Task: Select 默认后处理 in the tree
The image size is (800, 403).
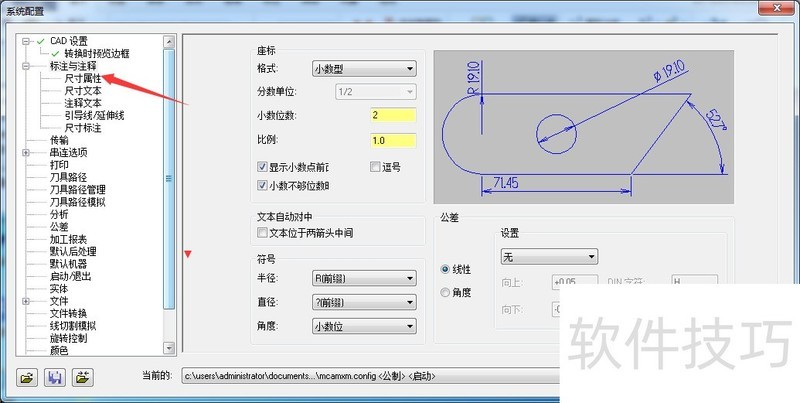Action: [x=73, y=251]
